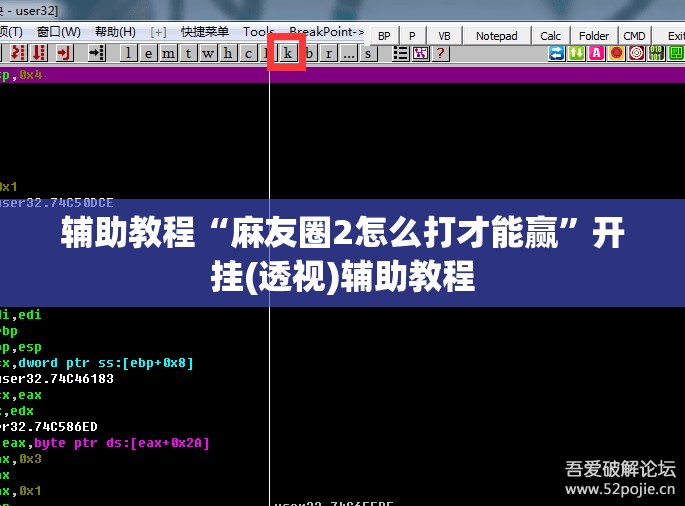Open help via red question mark icon
Image resolution: width=685 pixels, height=506 pixels.
click(440, 53)
